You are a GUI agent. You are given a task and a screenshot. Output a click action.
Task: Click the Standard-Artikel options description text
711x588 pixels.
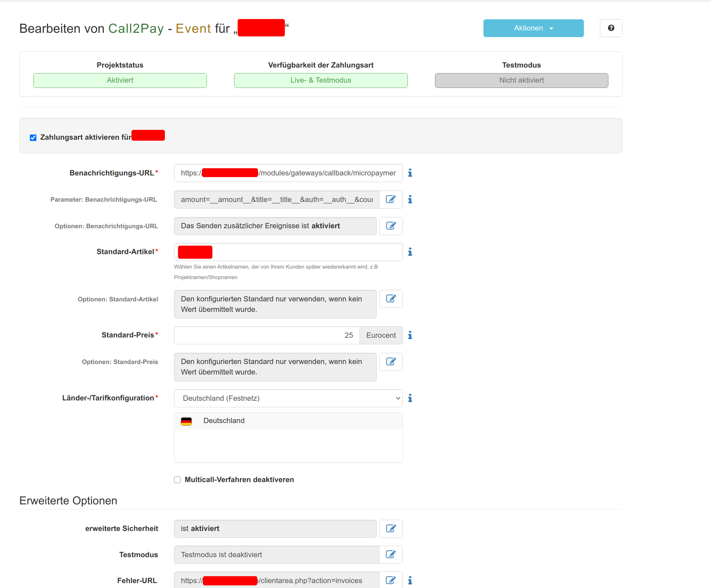click(x=271, y=304)
